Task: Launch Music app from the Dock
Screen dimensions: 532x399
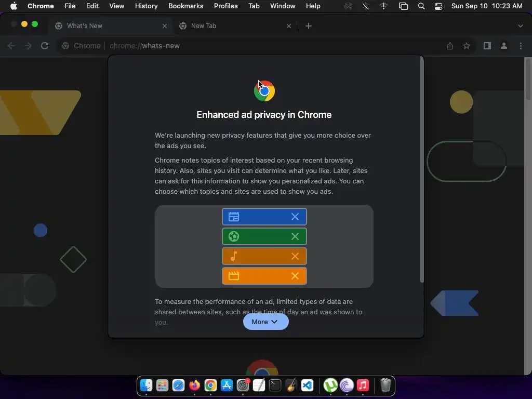Action: point(363,385)
